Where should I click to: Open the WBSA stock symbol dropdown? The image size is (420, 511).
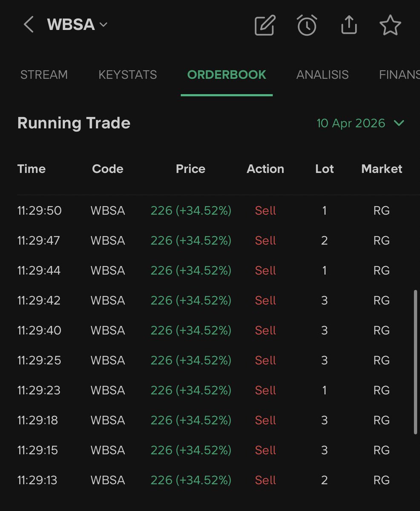tap(77, 25)
